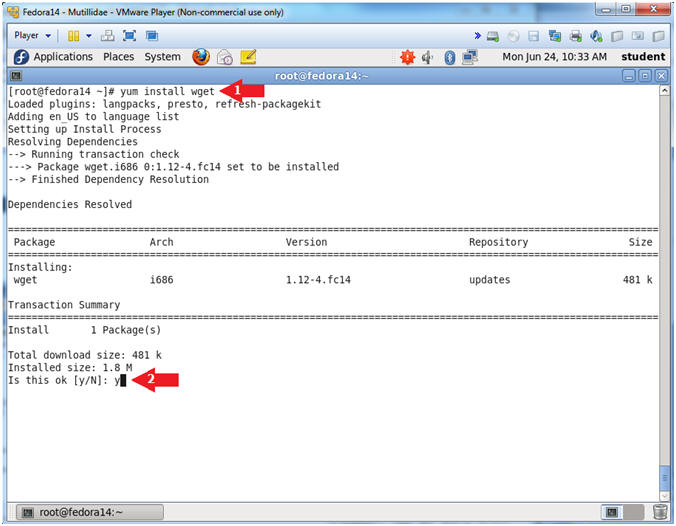Click 'Total download size: 481 k' line
676x526 pixels.
[x=84, y=355]
